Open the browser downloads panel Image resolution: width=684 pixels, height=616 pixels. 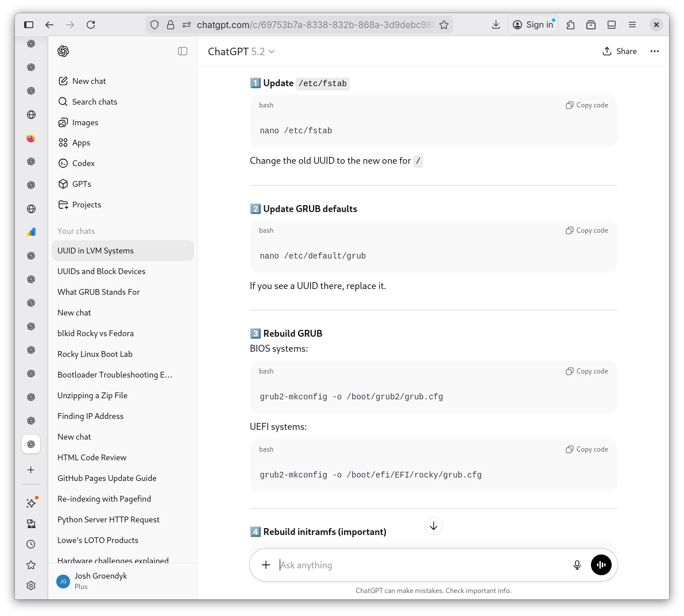(496, 25)
